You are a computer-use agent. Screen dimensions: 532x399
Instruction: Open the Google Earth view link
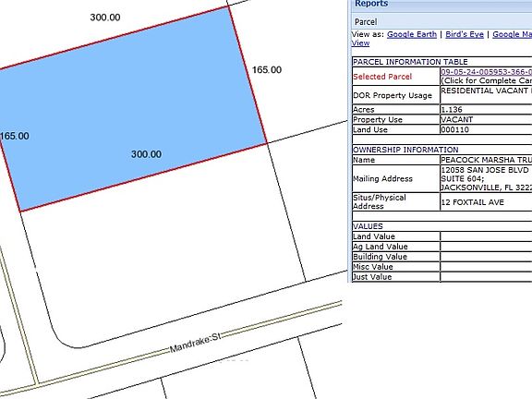(412, 34)
